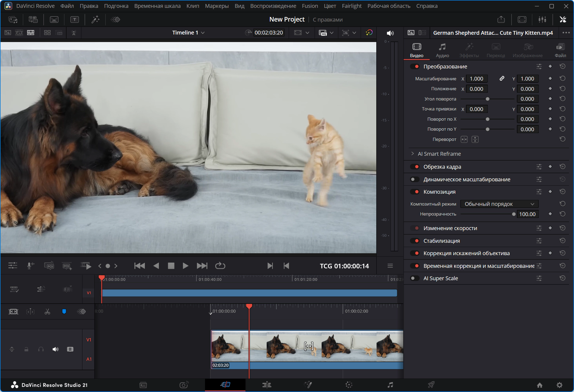Click the horizontal flip icon in Переворот
This screenshot has width=574, height=392.
(x=464, y=139)
